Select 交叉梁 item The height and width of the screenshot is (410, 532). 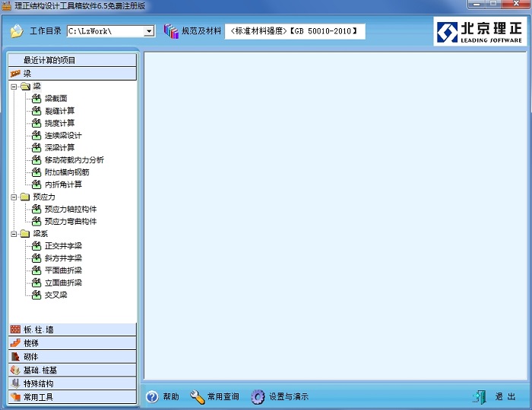click(x=56, y=295)
